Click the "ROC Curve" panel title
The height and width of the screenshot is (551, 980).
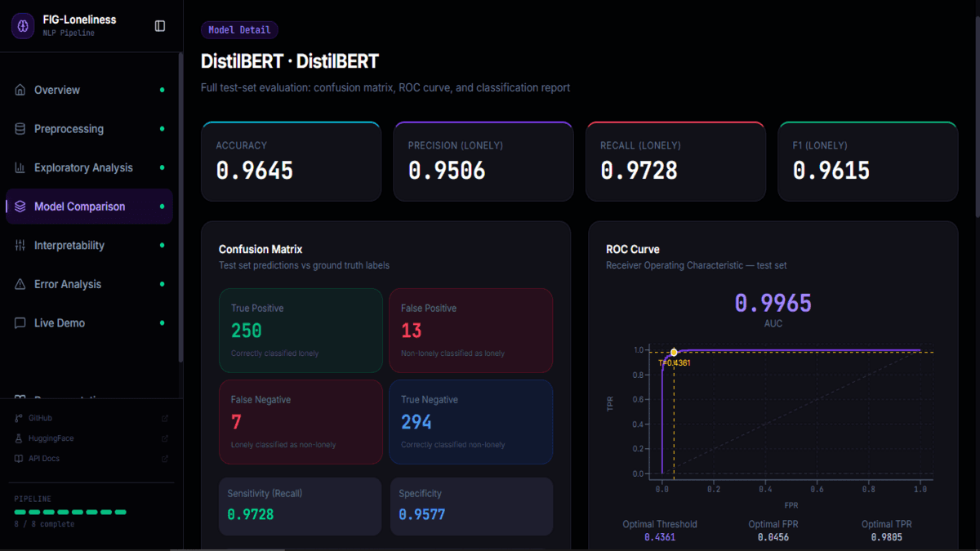tap(633, 250)
